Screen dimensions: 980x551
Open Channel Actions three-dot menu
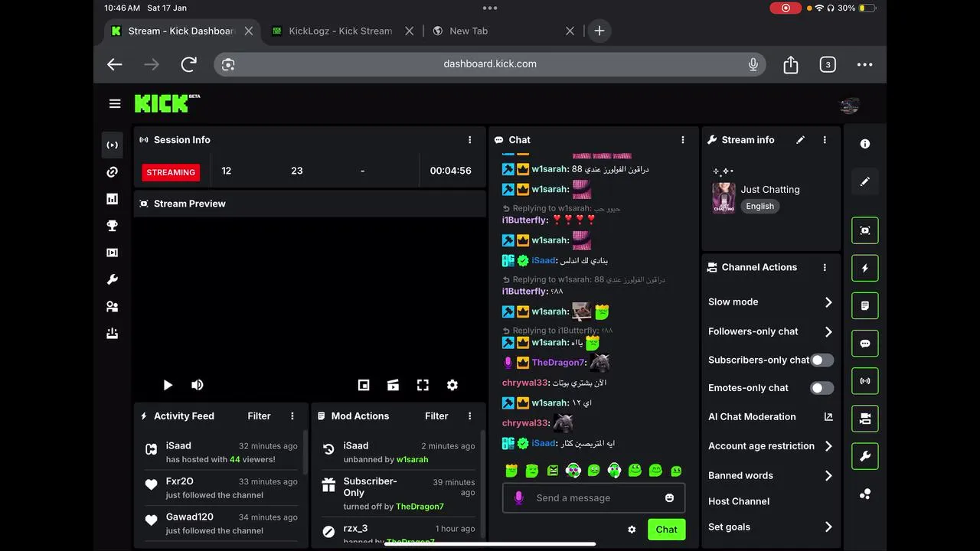[825, 268]
